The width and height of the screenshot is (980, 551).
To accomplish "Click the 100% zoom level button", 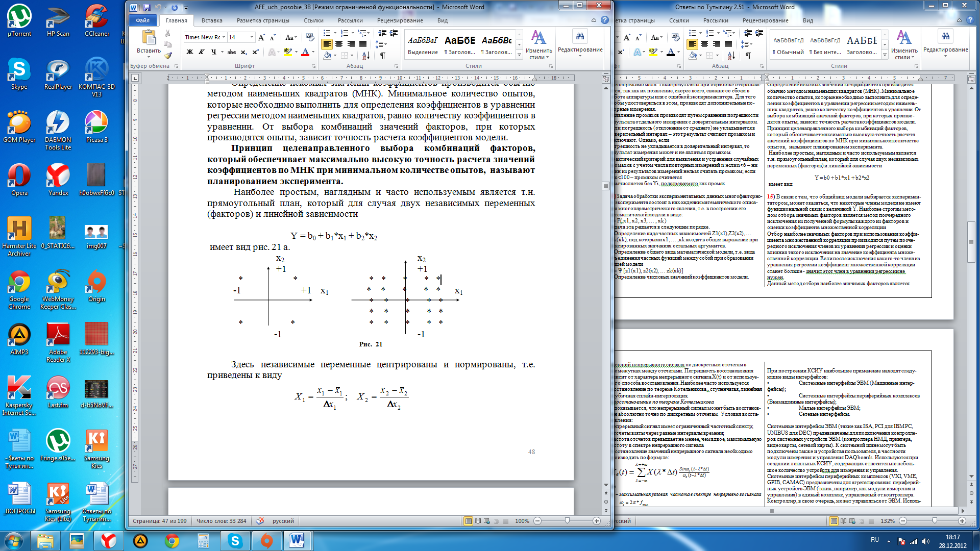I will coord(522,521).
